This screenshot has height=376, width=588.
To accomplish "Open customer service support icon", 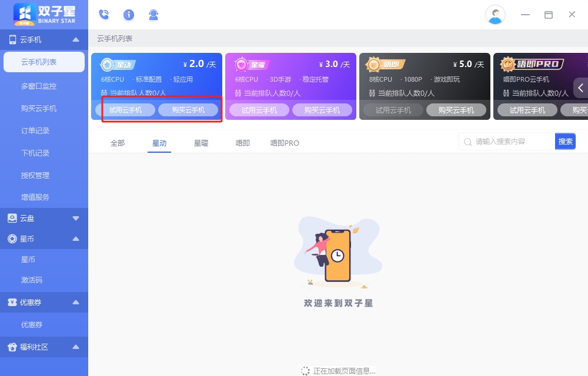I will (x=153, y=15).
